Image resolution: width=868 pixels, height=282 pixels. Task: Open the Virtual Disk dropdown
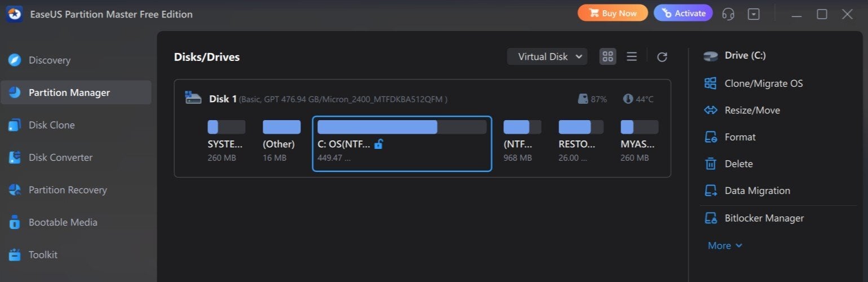(x=547, y=56)
